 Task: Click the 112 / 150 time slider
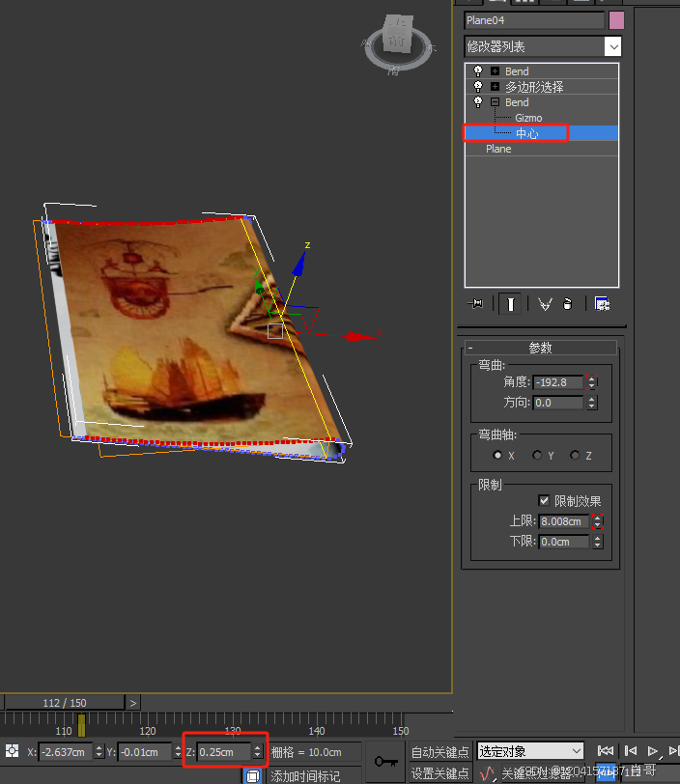coord(65,703)
